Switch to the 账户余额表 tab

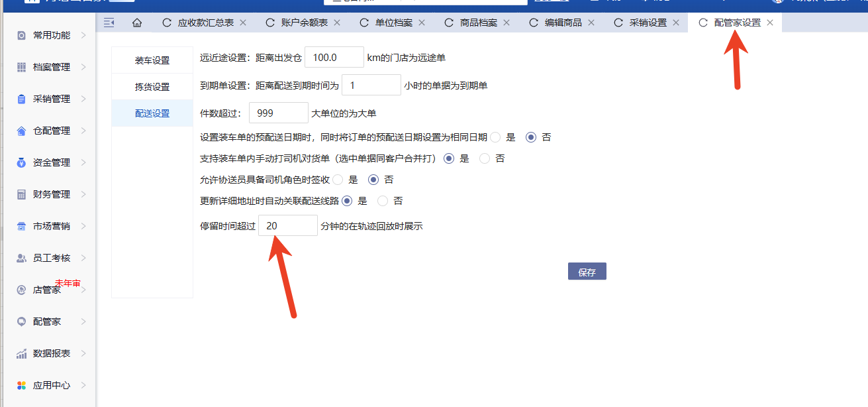(x=304, y=23)
